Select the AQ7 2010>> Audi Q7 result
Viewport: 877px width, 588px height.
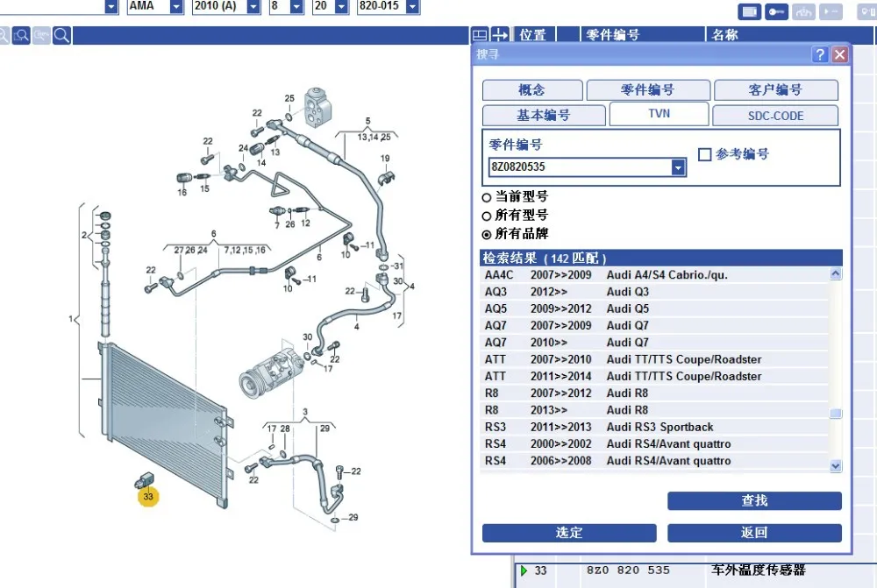point(654,343)
